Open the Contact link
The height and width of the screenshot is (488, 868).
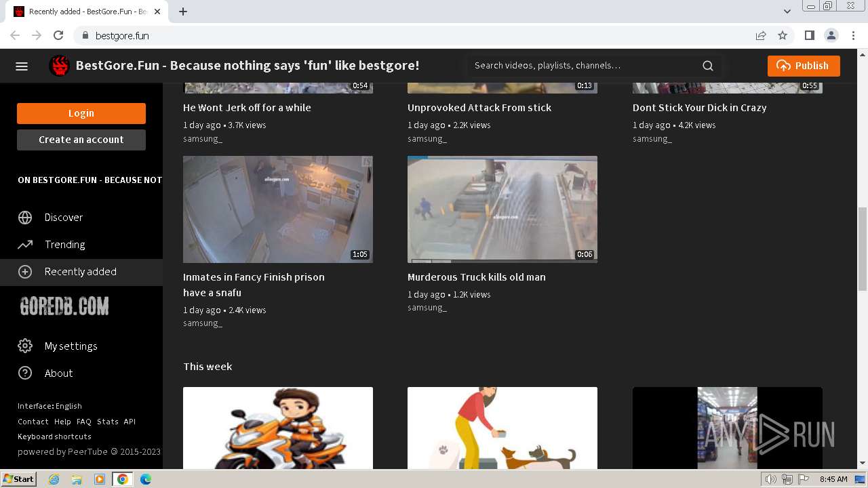pos(33,422)
